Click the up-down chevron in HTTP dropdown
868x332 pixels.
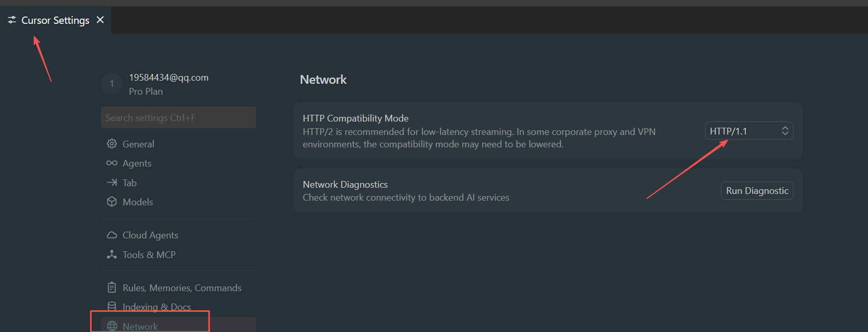coord(785,131)
